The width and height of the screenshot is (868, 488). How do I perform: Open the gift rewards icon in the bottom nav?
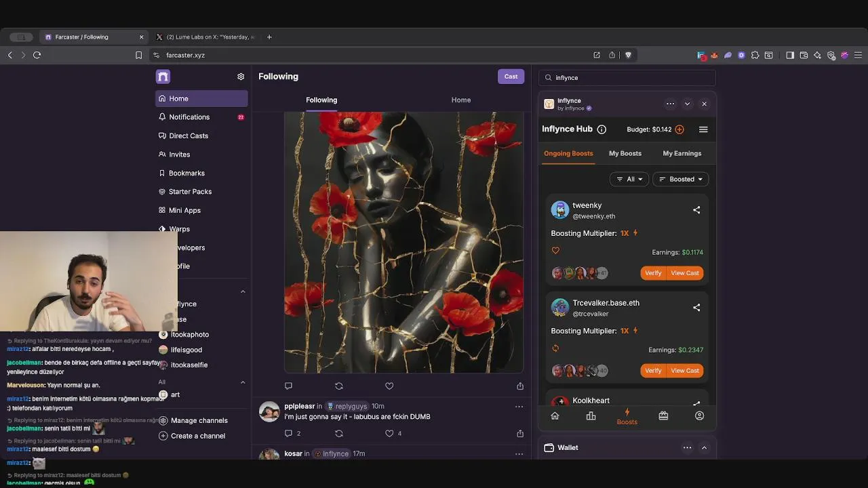663,416
